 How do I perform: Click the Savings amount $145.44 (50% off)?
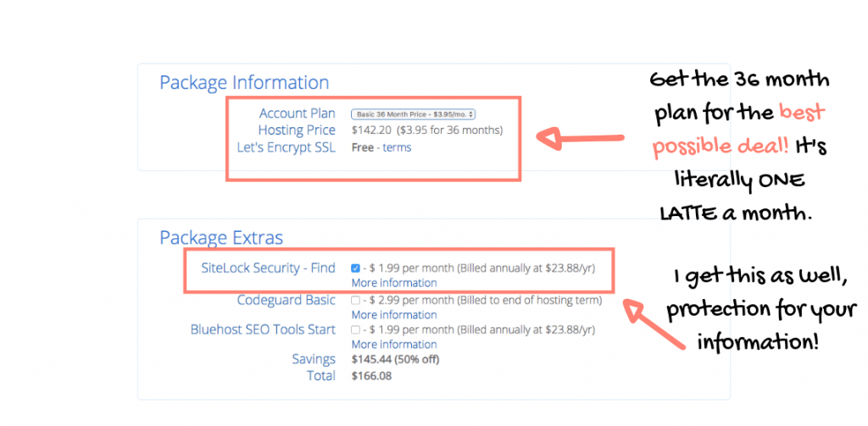pyautogui.click(x=395, y=360)
